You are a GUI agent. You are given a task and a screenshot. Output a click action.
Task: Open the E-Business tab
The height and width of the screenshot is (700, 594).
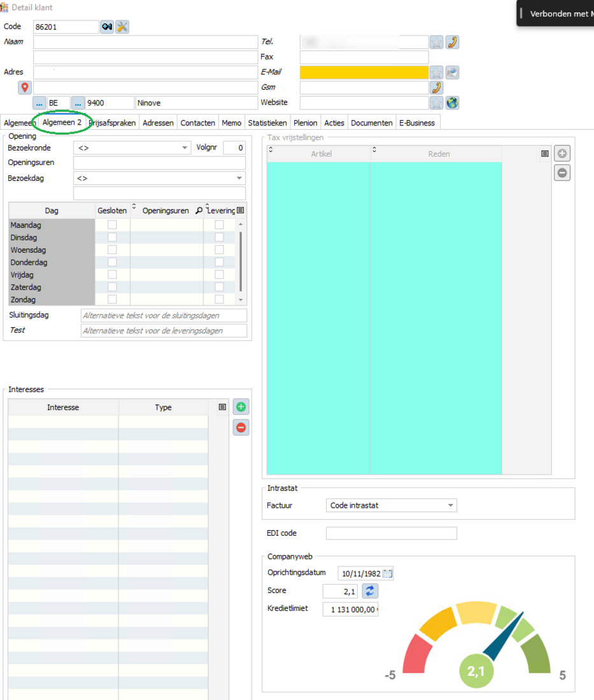417,123
